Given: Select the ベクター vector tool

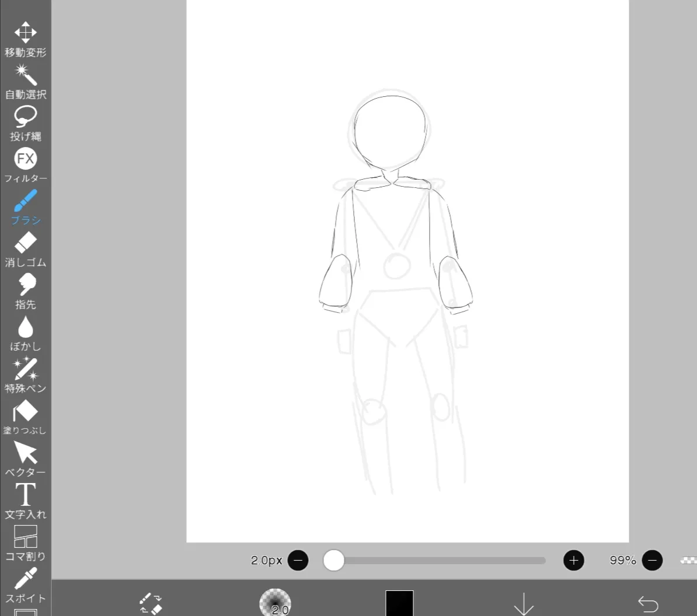Looking at the screenshot, I should click(x=25, y=459).
